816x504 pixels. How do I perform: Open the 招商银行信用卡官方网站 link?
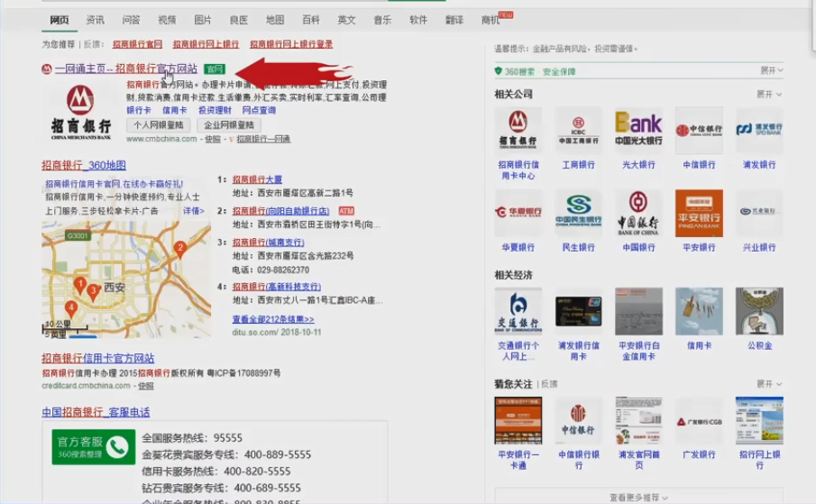(x=97, y=358)
